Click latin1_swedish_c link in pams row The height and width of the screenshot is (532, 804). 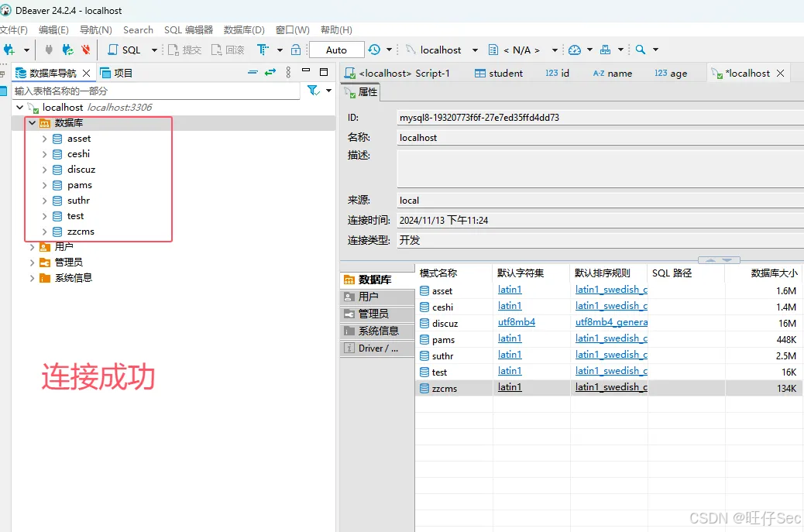pyautogui.click(x=611, y=338)
